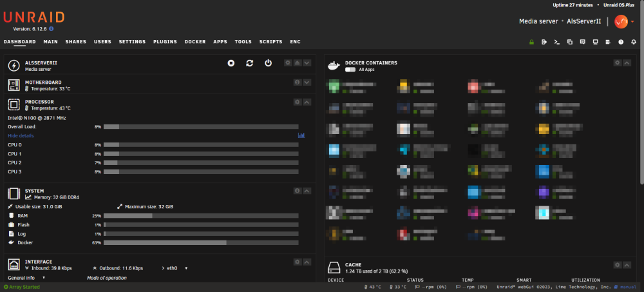Viewport: 644px width, 292px height.
Task: Expand the AlsServerII panel chevron
Action: 307,63
